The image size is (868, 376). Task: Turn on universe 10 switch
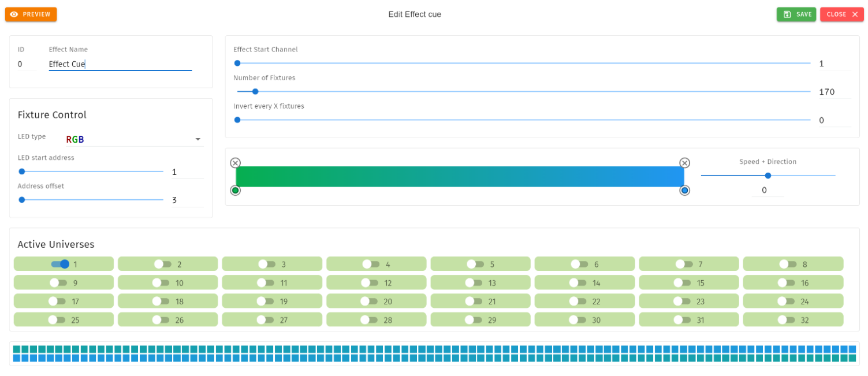[161, 283]
